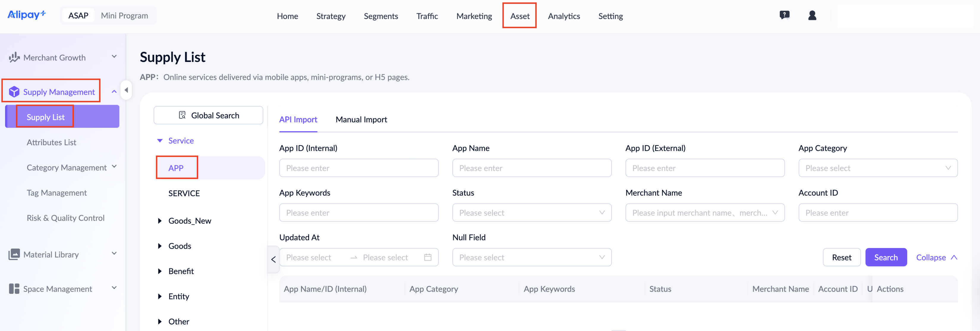Click the help chat icon in header

click(784, 15)
